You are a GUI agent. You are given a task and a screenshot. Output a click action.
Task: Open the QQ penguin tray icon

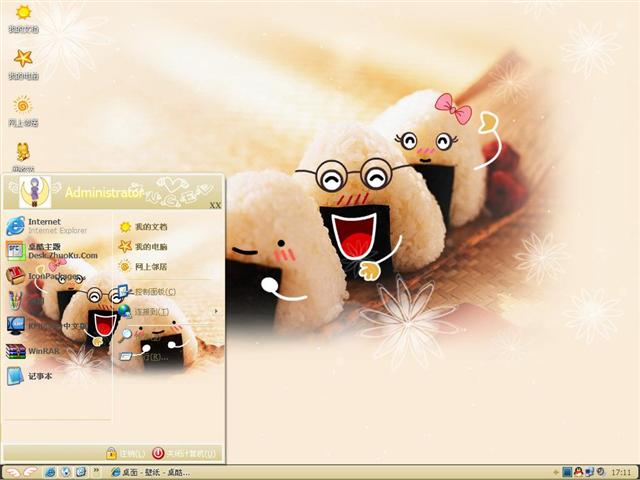pyautogui.click(x=578, y=472)
